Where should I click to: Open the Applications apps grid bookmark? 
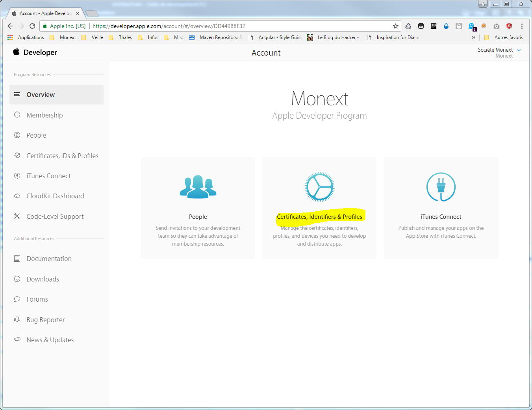pos(26,37)
